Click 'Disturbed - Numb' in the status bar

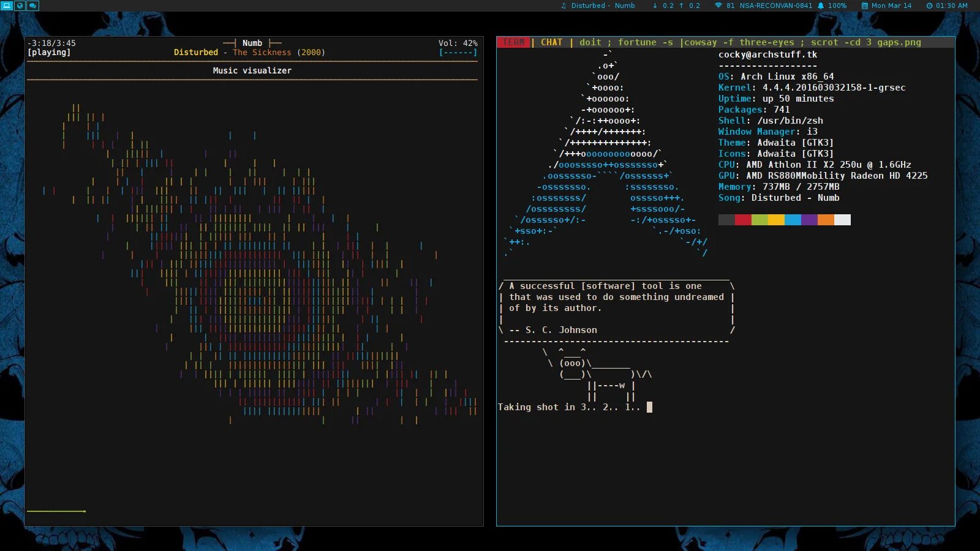[x=603, y=6]
